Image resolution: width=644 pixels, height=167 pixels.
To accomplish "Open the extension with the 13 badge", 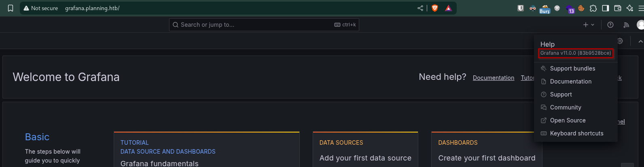I will [570, 9].
